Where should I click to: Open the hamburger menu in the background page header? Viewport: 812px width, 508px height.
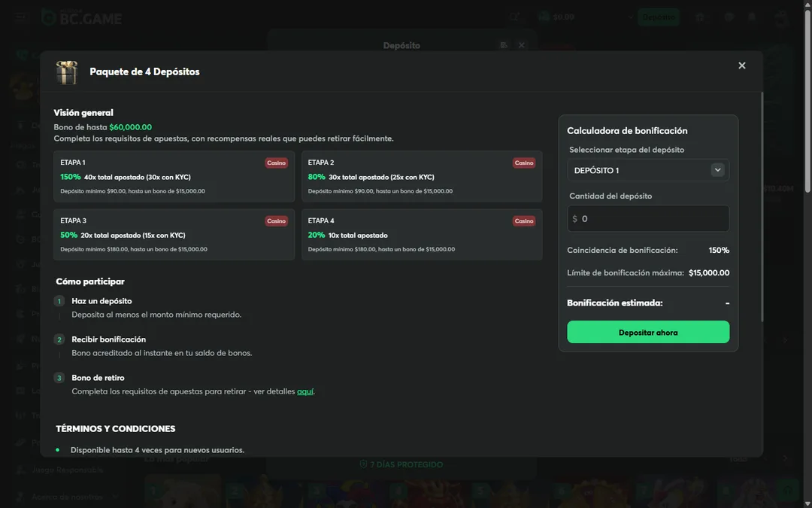(x=21, y=17)
